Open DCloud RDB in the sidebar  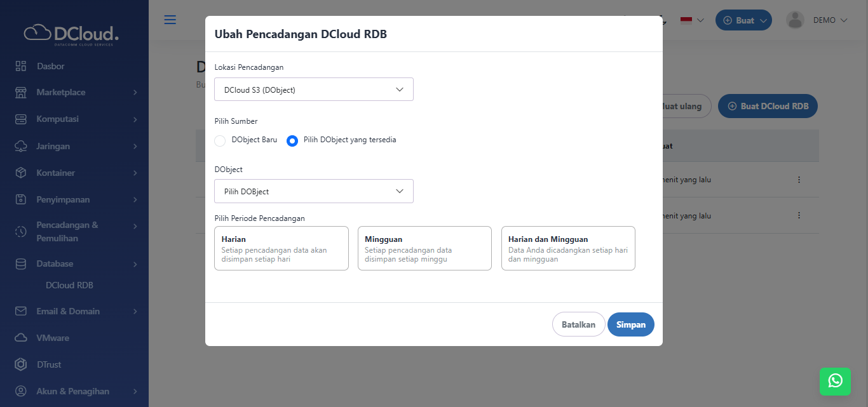coord(69,286)
